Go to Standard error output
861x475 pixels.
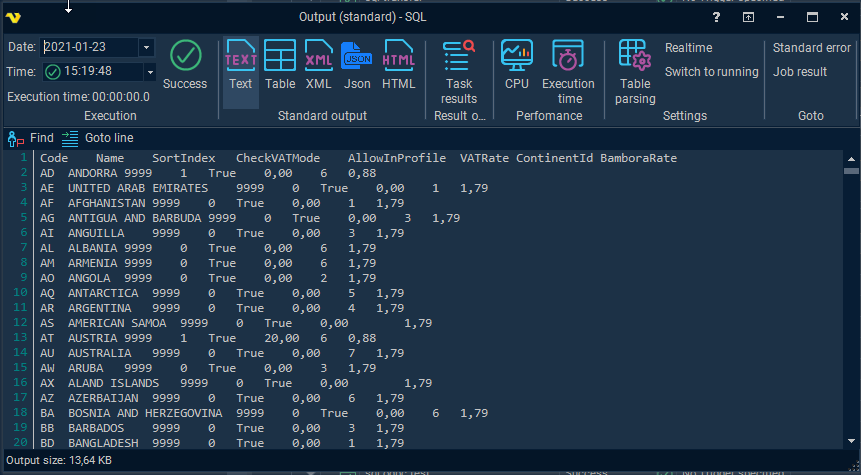[x=812, y=48]
